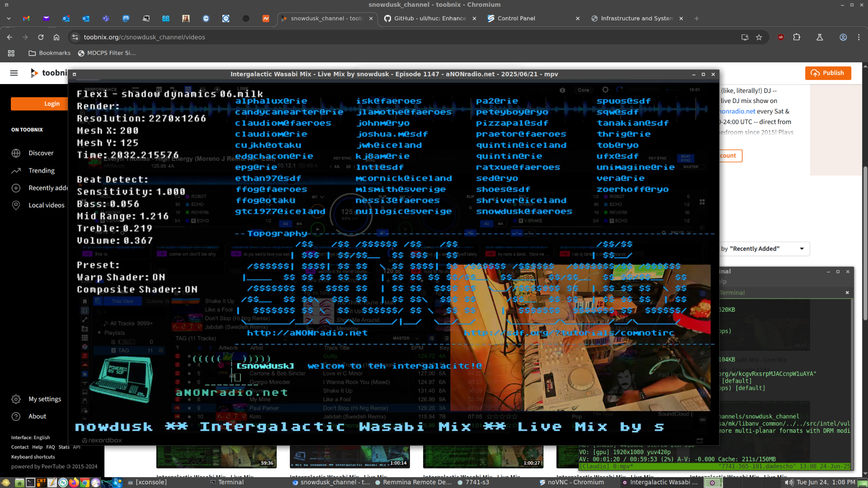This screenshot has width=868, height=488.
Task: Open the terminal launcher in taskbar
Action: click(x=30, y=482)
